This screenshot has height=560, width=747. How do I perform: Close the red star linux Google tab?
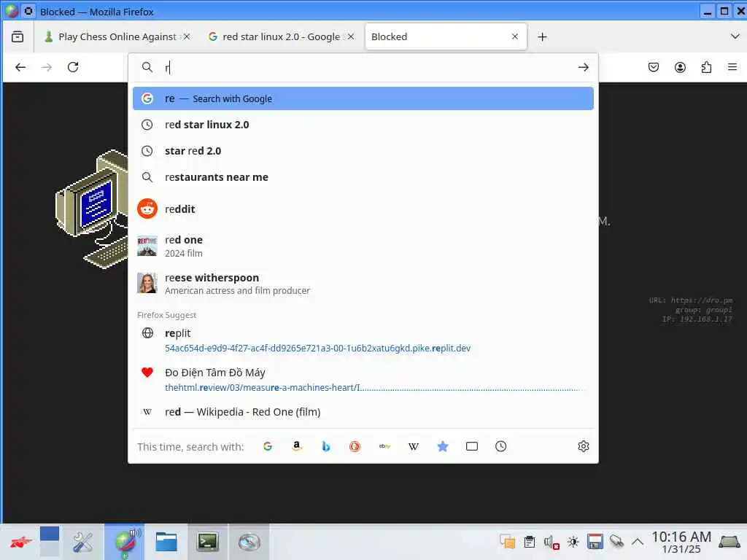(x=351, y=36)
